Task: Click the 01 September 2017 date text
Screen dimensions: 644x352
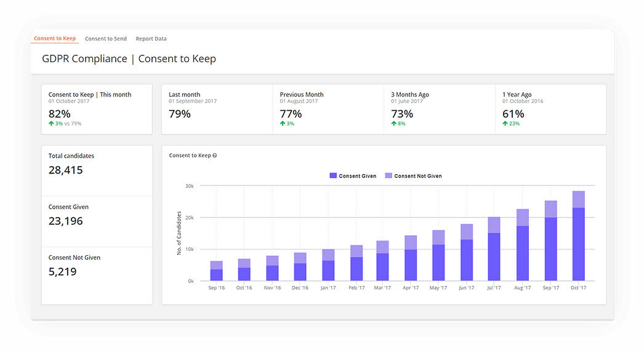Action: point(193,101)
